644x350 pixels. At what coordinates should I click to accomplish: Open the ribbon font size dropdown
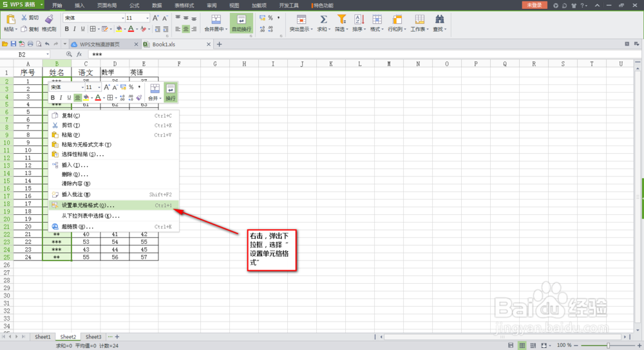coord(147,18)
